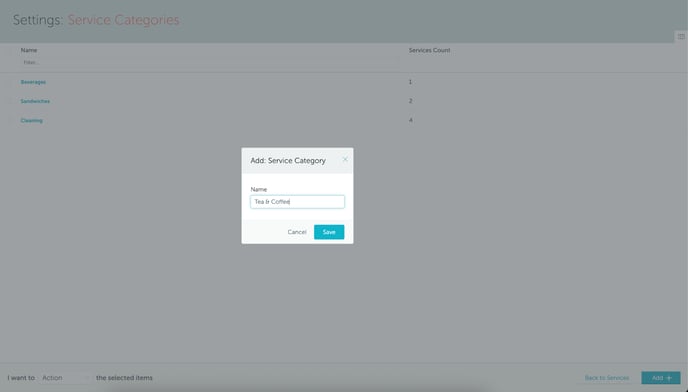
Task: Save the new service category
Action: coord(329,232)
